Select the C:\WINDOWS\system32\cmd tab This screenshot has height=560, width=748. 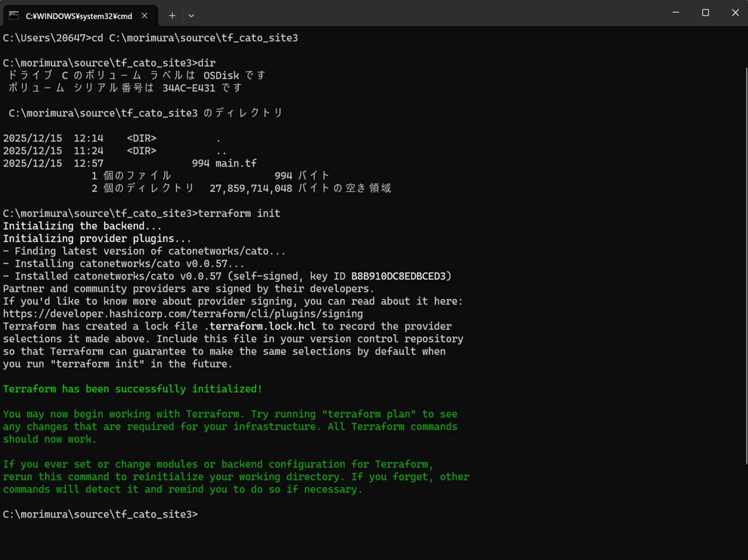click(78, 16)
